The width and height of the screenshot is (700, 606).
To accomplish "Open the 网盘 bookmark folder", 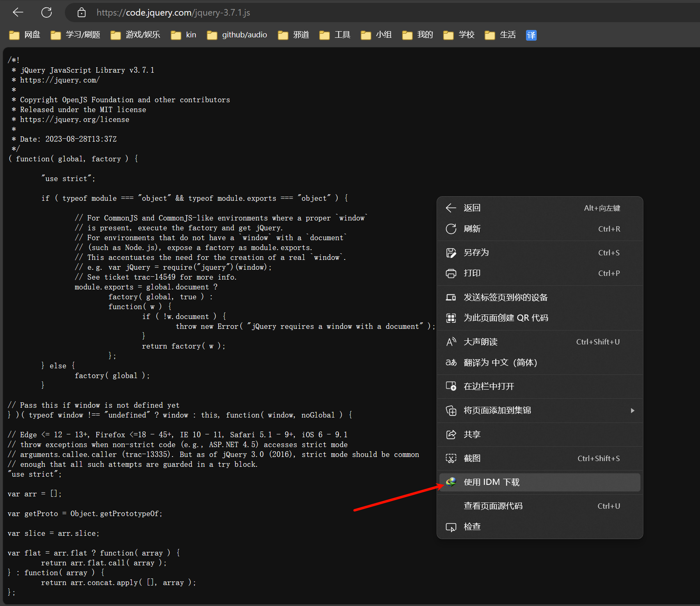I will 25,35.
